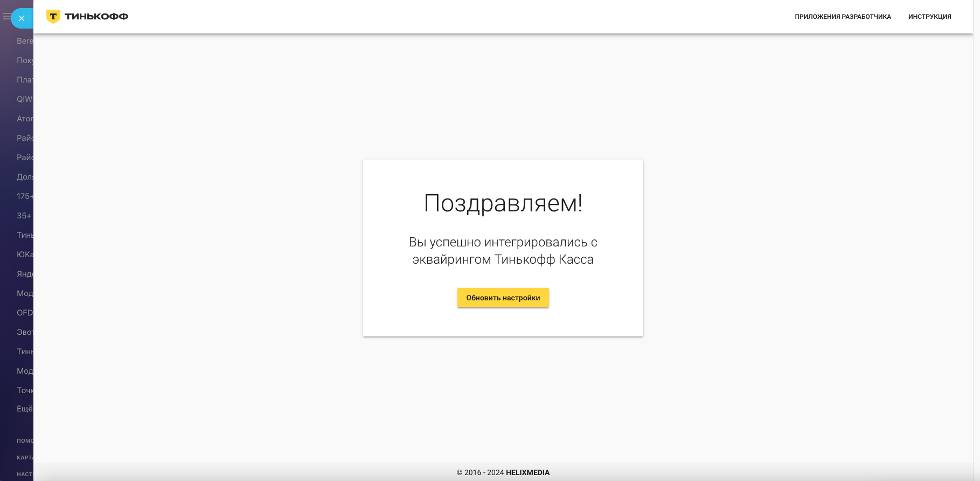The image size is (980, 481).
Task: Select the Атол… sidebar item
Action: click(x=25, y=119)
